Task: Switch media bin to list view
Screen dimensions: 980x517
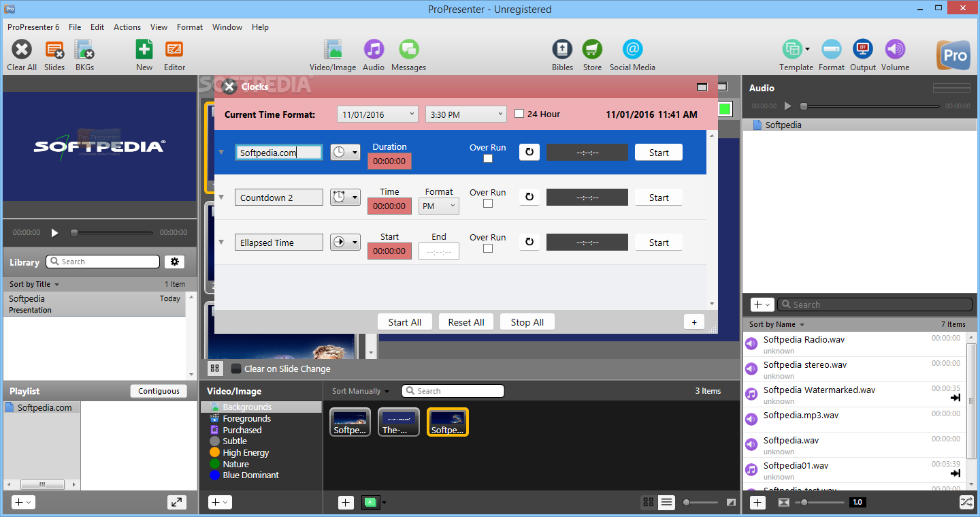Action: 667,502
